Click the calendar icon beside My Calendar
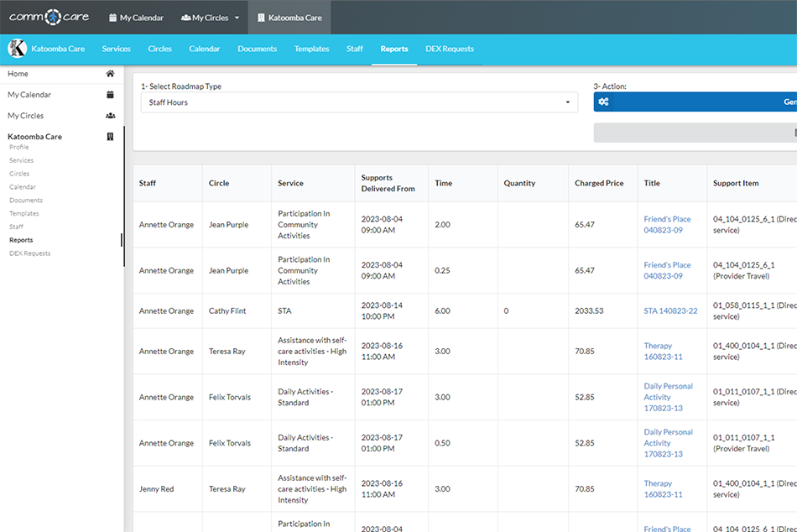This screenshot has height=532, width=797. [113, 16]
